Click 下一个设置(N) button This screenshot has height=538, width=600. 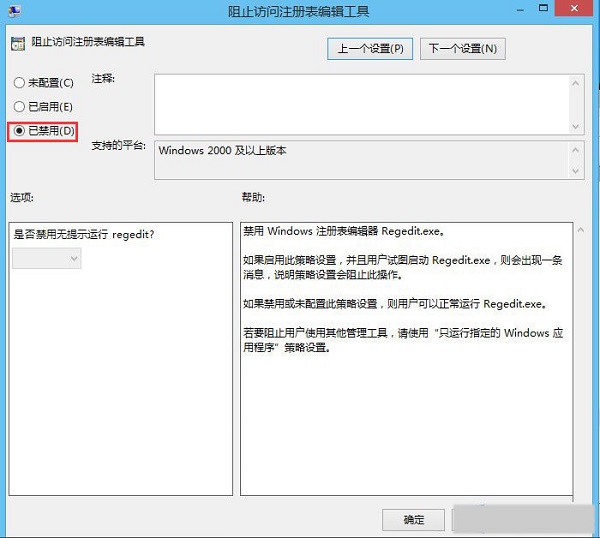tap(463, 49)
